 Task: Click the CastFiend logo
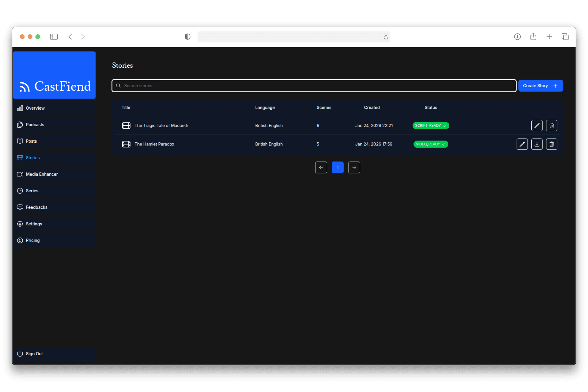[x=54, y=75]
